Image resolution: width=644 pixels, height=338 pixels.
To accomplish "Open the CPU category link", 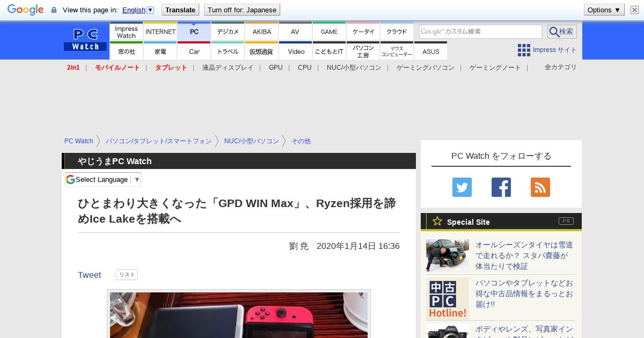I will pyautogui.click(x=305, y=68).
